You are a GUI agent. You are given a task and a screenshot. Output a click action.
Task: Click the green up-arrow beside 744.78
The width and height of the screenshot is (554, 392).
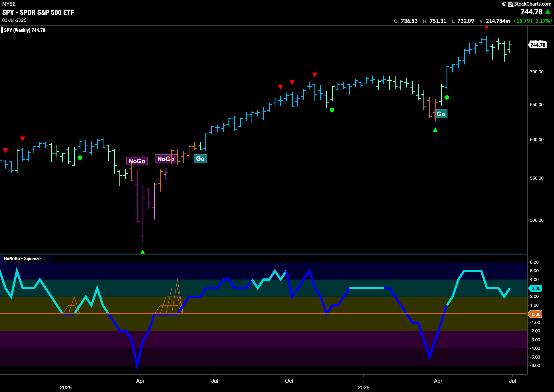[x=548, y=12]
